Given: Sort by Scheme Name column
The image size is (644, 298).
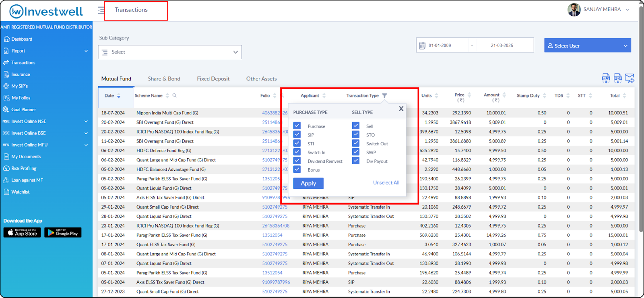Looking at the screenshot, I should tap(167, 96).
